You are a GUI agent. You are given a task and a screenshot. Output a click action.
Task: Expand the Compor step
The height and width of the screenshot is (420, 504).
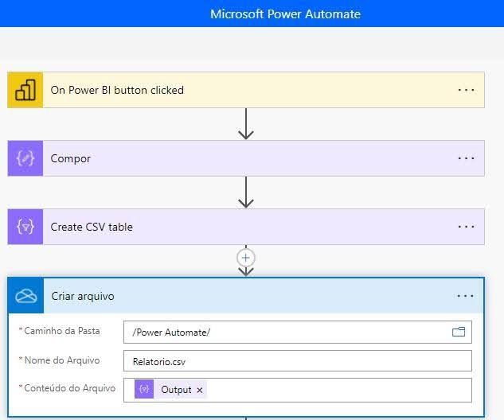(246, 158)
